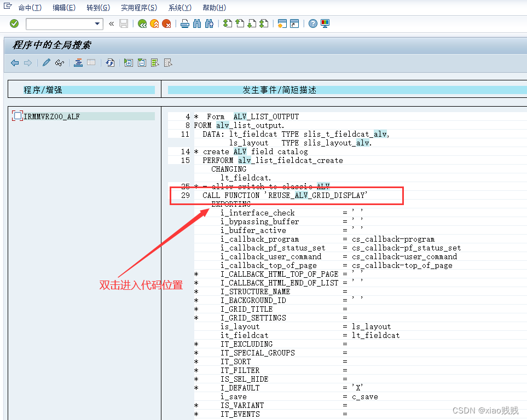Click inside the command input field
The width and height of the screenshot is (527, 420).
pyautogui.click(x=60, y=24)
